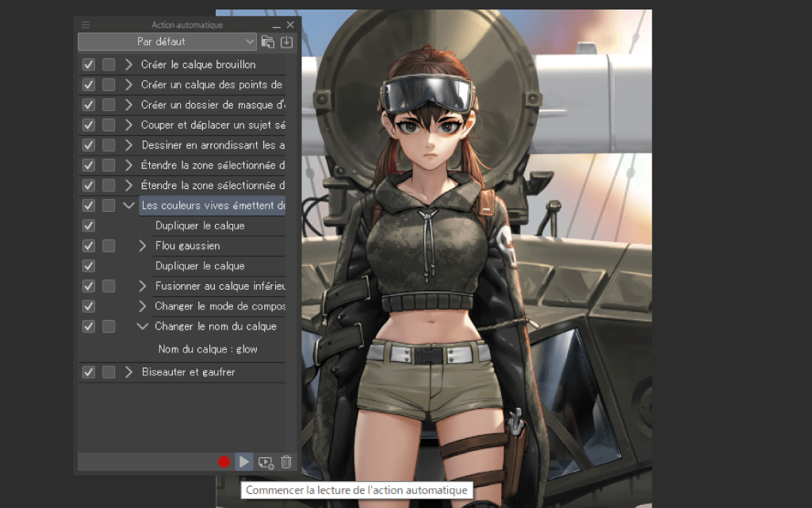Start recording an auto action (red circle)
This screenshot has width=812, height=508.
tap(224, 462)
